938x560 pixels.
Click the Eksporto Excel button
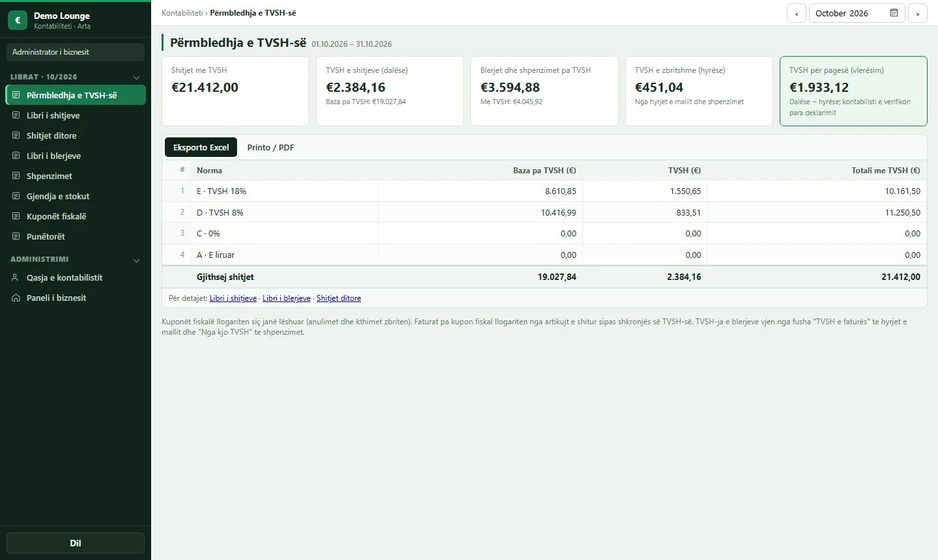pos(201,147)
